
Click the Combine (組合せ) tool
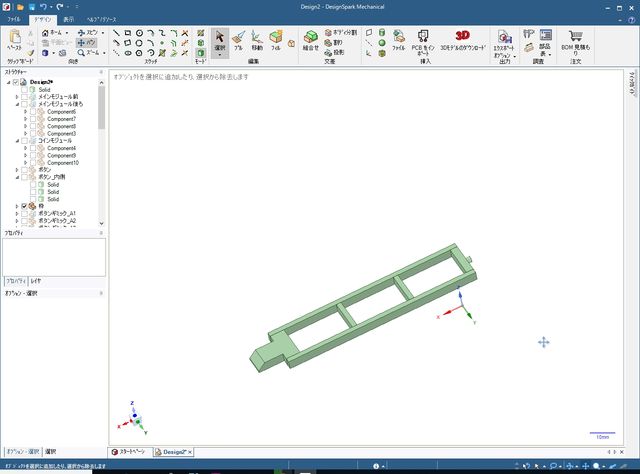(311, 40)
